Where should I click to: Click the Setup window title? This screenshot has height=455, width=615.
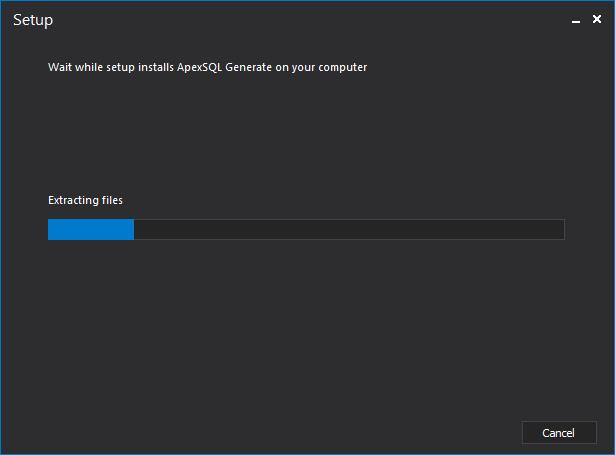[33, 20]
